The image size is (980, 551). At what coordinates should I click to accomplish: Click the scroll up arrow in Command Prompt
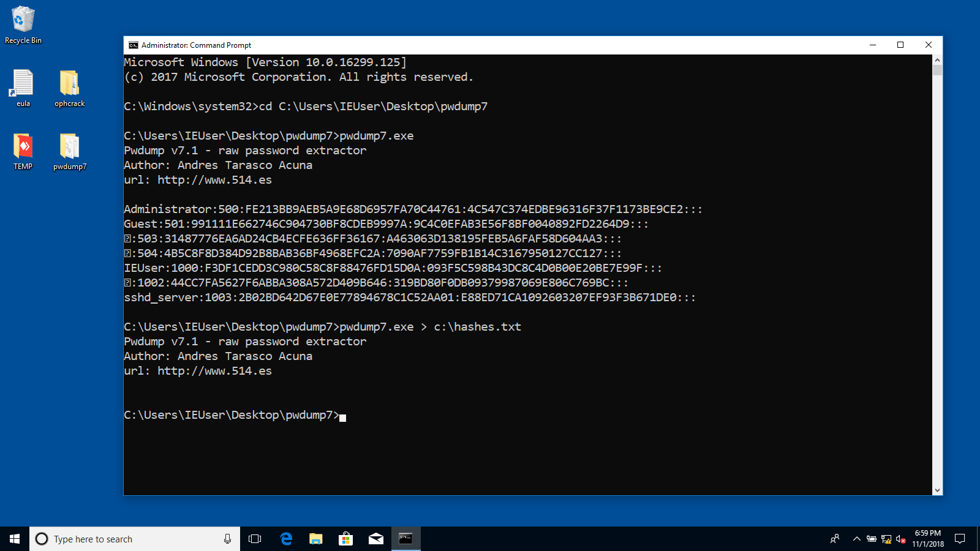click(937, 60)
